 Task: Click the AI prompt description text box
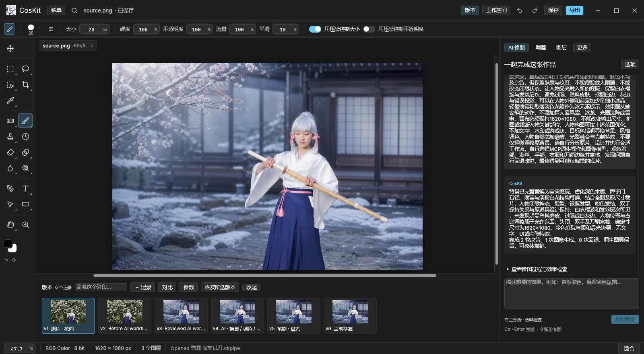pyautogui.click(x=572, y=294)
